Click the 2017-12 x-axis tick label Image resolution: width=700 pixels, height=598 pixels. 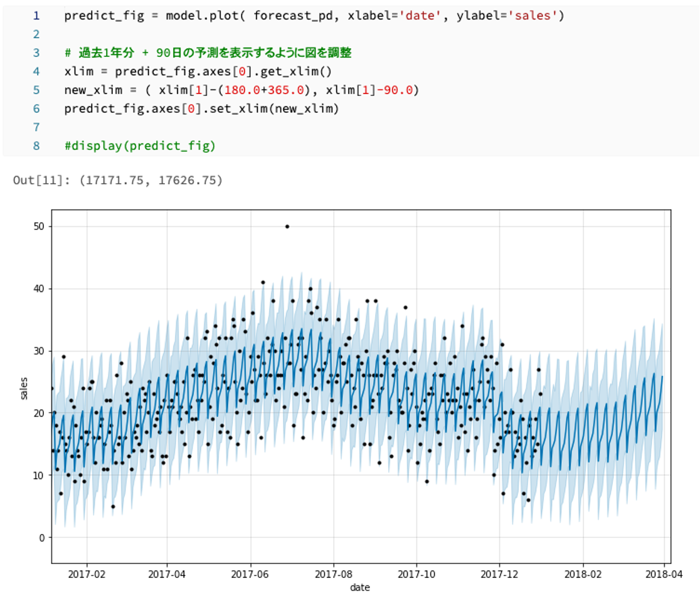click(x=499, y=574)
